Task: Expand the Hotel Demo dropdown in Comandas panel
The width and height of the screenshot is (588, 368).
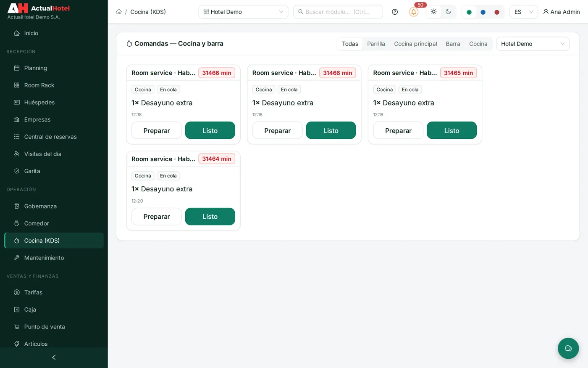Action: point(533,44)
